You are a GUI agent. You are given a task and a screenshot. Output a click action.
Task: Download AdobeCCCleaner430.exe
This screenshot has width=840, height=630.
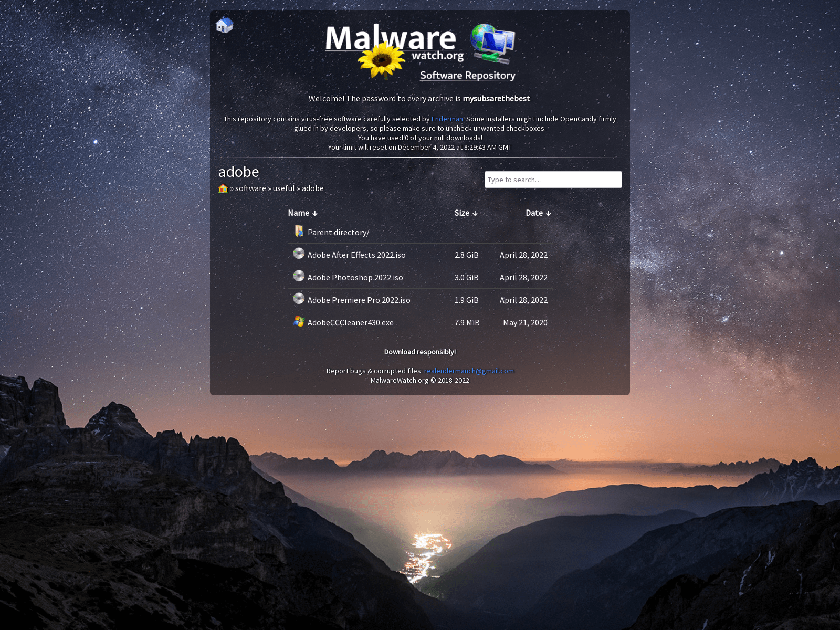pyautogui.click(x=351, y=323)
